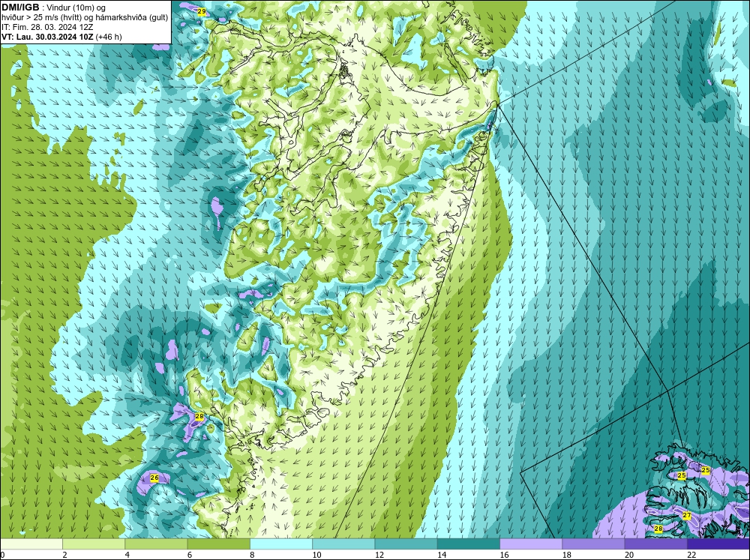
Task: Click the legend tick label 6
Action: pos(190,555)
